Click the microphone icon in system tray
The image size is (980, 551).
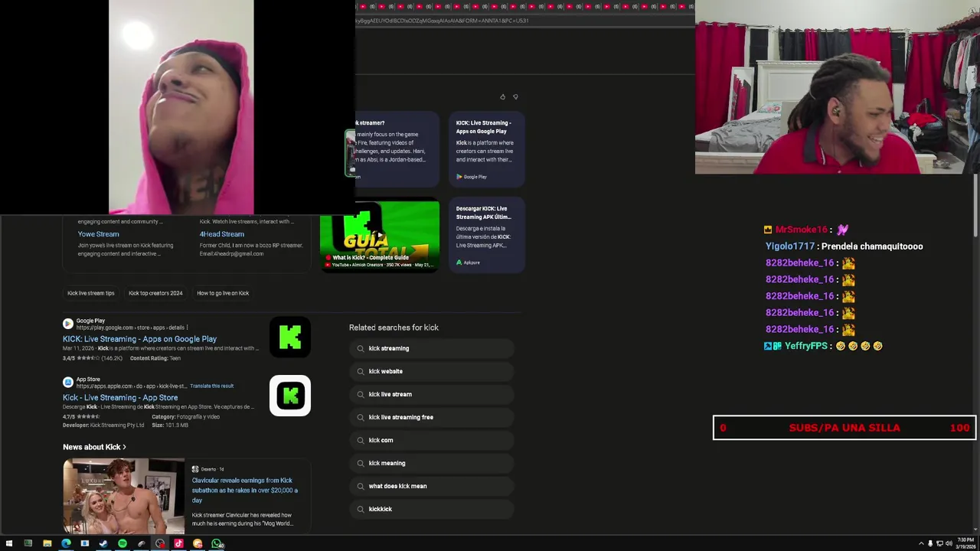point(930,543)
